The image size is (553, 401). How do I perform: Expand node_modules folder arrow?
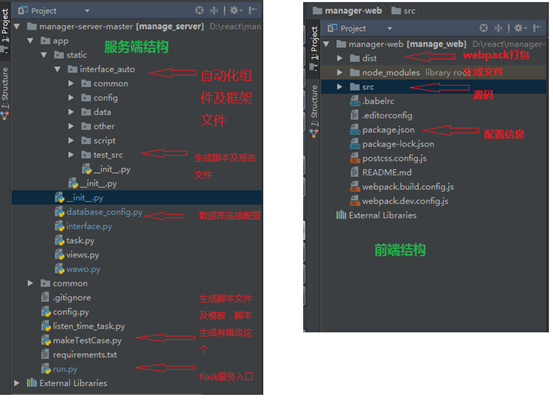340,73
